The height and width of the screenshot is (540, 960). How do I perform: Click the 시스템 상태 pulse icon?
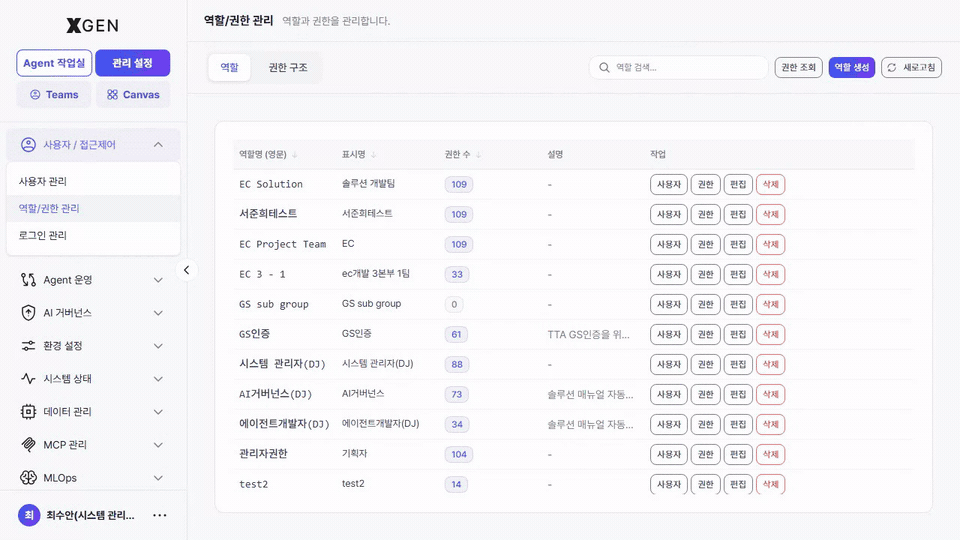coord(28,378)
